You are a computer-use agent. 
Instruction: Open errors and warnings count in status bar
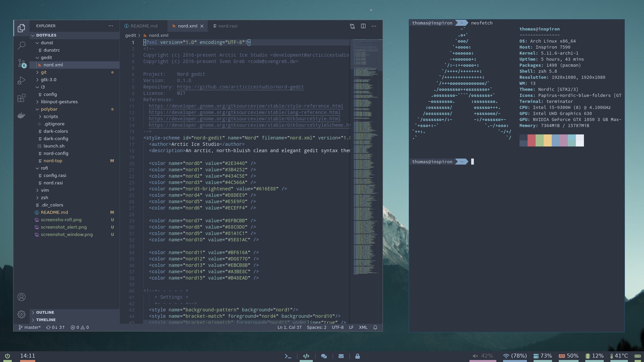[x=80, y=327]
